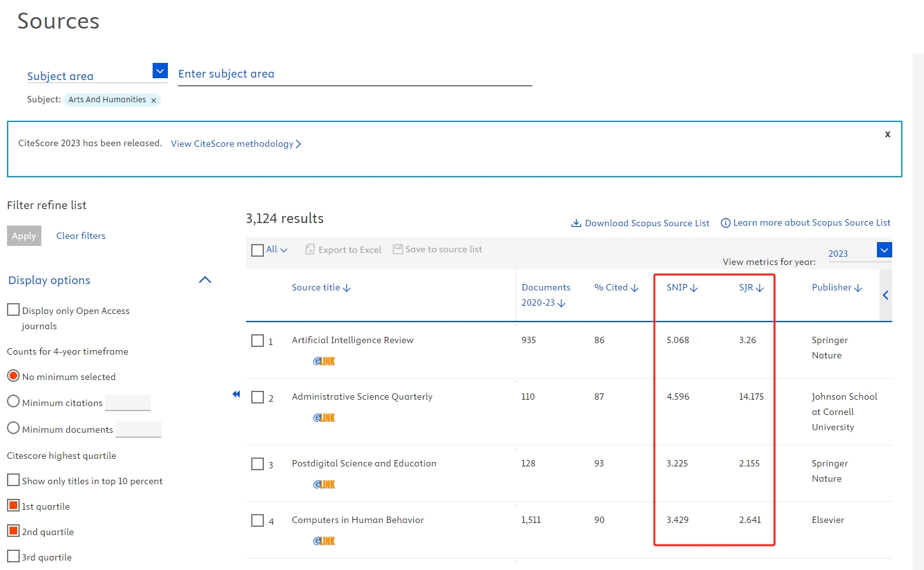The width and height of the screenshot is (924, 570).
Task: Check the 3rd quartile filter
Action: 13,556
